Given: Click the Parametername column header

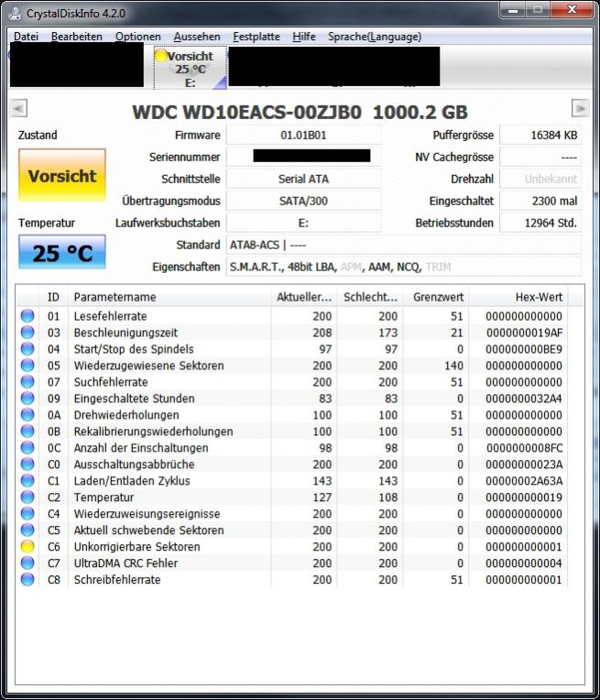Looking at the screenshot, I should [x=169, y=297].
